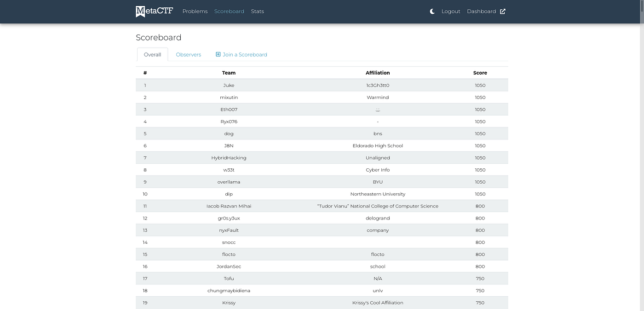Switch to the Observers tab
This screenshot has width=644, height=311.
point(189,54)
